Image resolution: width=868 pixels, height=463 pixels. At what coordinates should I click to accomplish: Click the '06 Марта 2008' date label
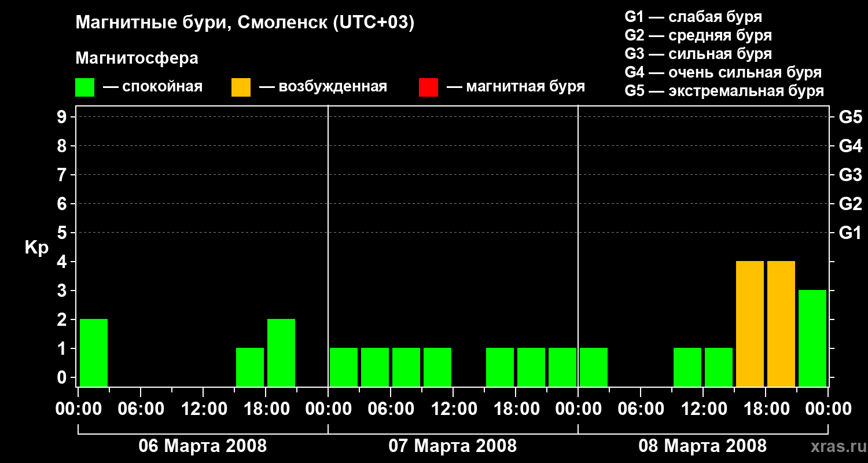tap(203, 446)
